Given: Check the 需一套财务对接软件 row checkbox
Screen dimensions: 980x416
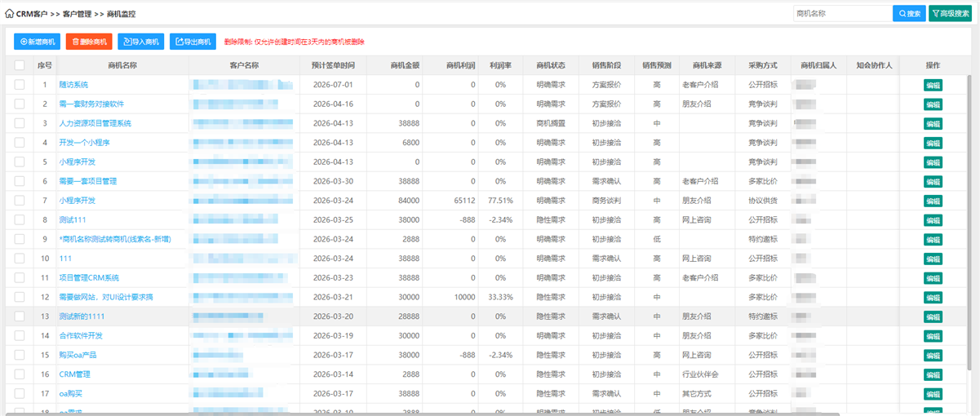Looking at the screenshot, I should pos(20,104).
